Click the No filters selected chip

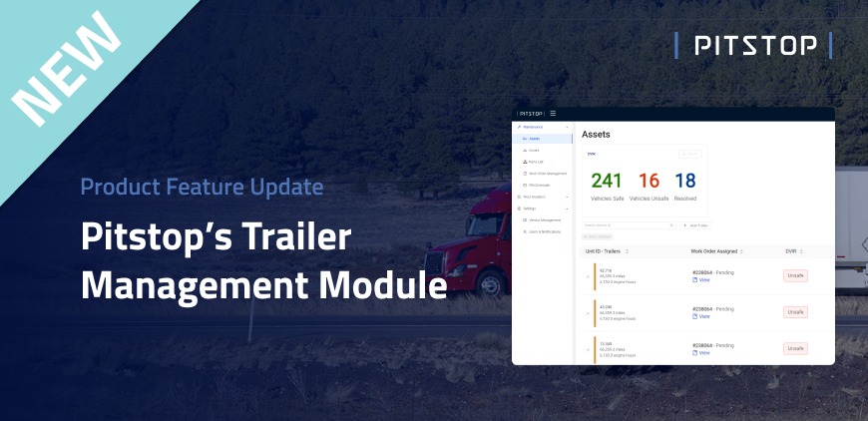coord(598,236)
